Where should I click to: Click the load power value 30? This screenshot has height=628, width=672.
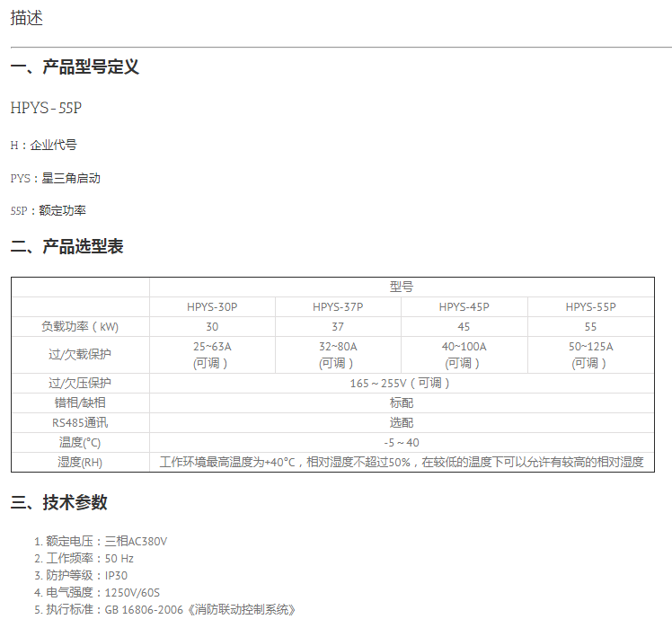tap(212, 327)
